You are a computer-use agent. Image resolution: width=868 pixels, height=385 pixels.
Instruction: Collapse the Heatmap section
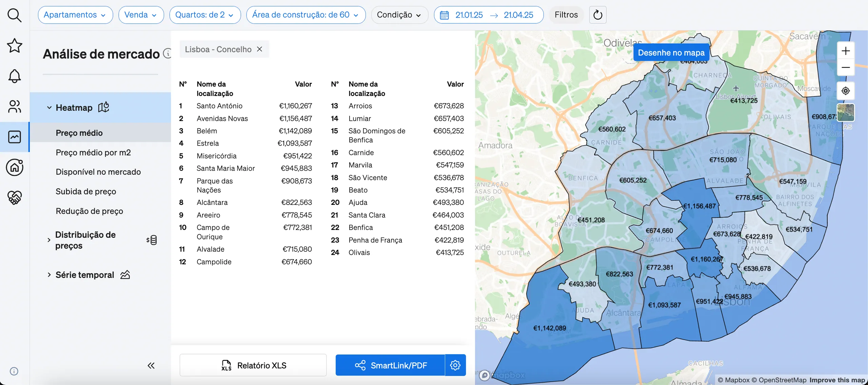[x=49, y=108]
